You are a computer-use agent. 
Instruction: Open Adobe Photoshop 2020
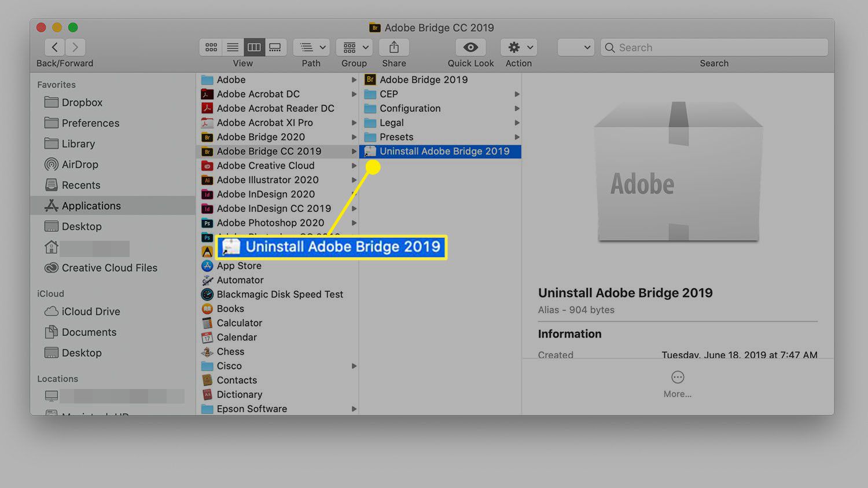(x=270, y=222)
